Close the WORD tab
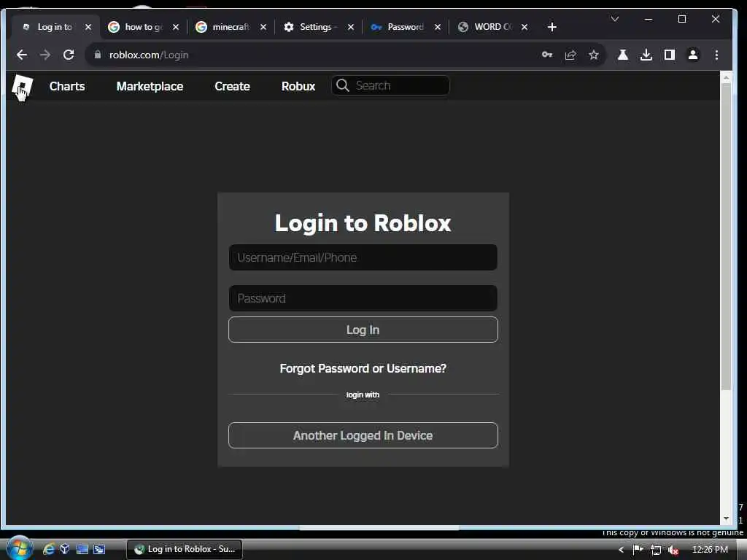Image resolution: width=747 pixels, height=560 pixels. [x=525, y=27]
